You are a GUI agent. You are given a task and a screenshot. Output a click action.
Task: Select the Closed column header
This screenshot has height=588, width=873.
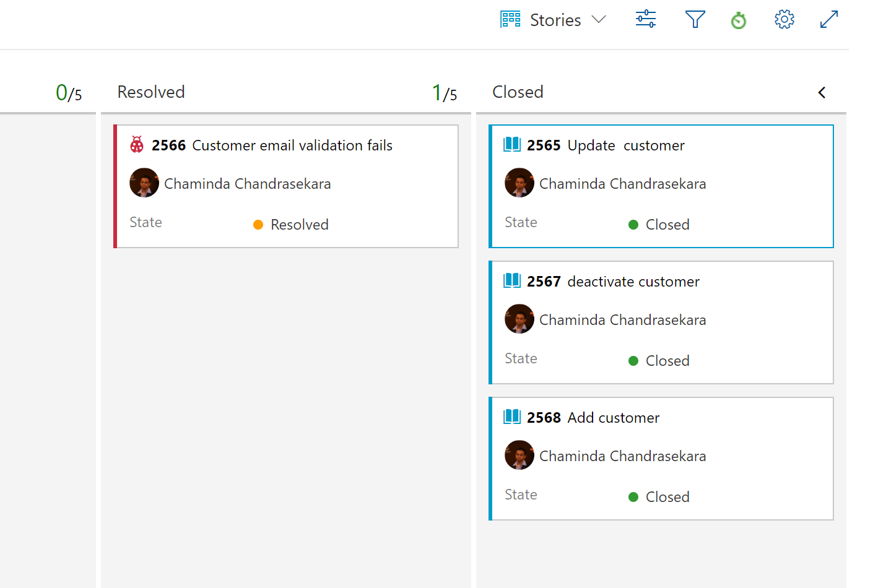(518, 92)
